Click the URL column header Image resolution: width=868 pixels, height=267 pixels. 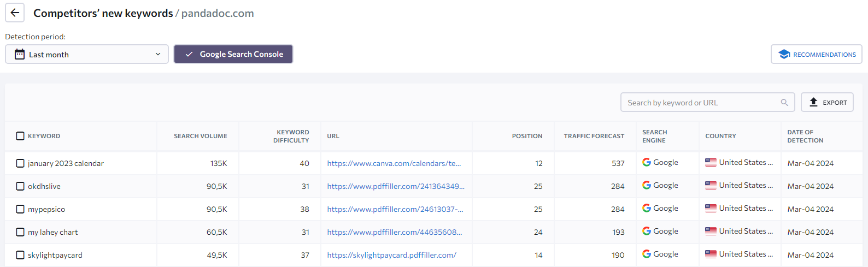(x=333, y=136)
